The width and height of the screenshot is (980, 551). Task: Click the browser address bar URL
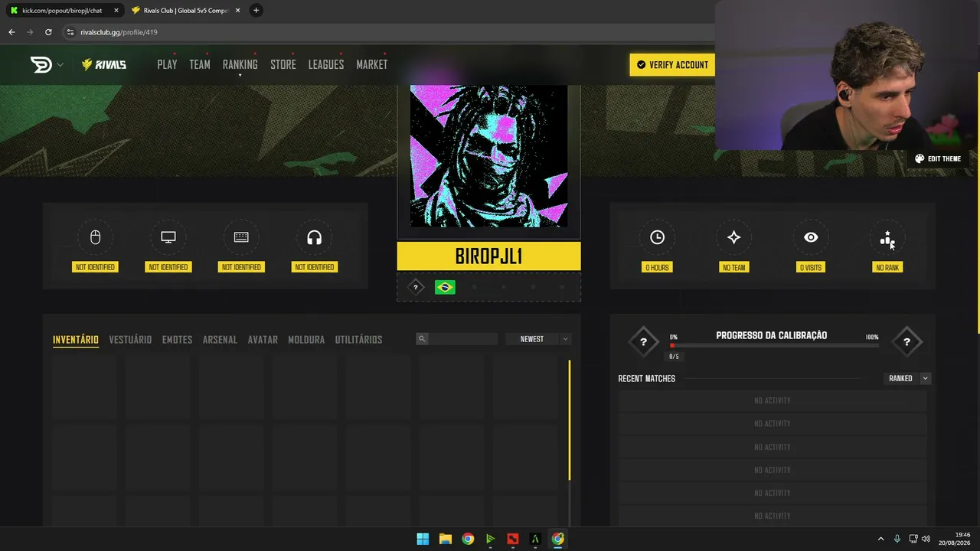coord(119,32)
